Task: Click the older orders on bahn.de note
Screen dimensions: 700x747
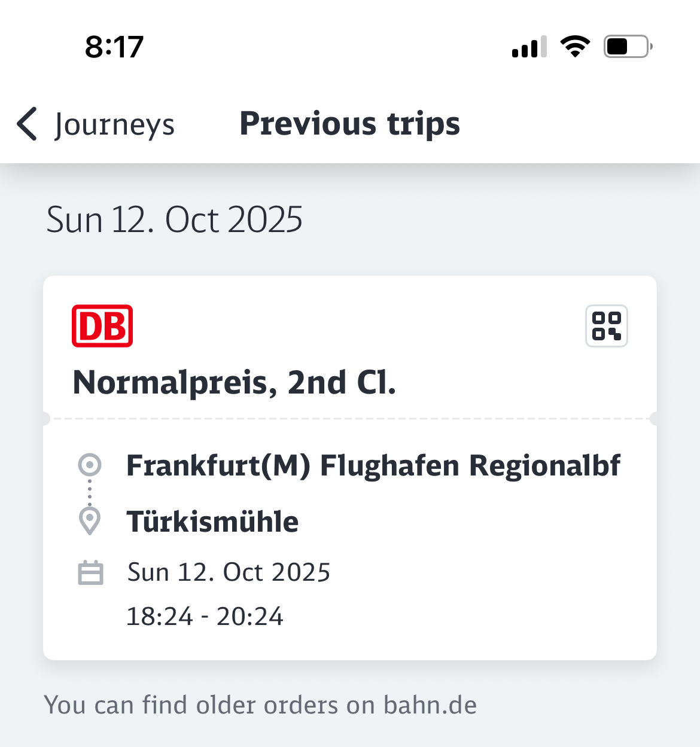Action: pyautogui.click(x=260, y=705)
